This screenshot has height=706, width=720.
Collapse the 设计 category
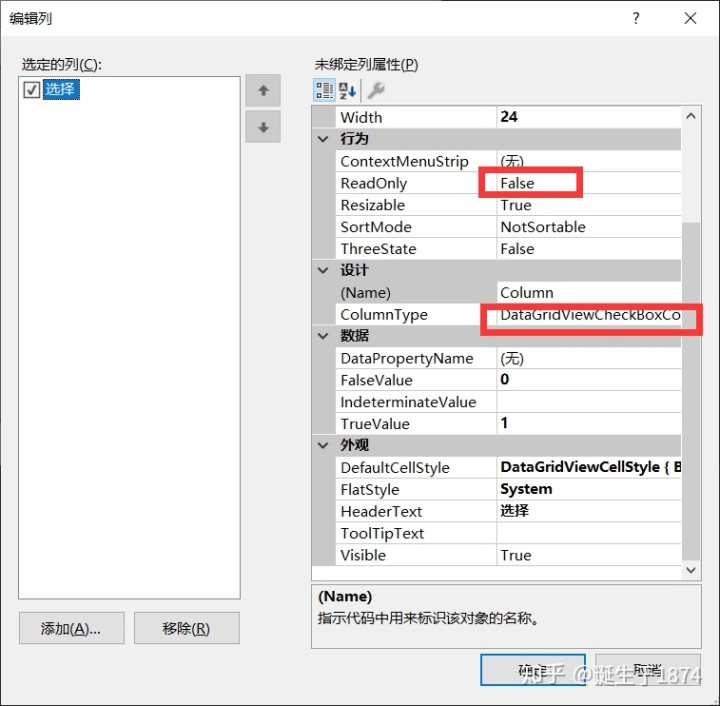(x=323, y=270)
